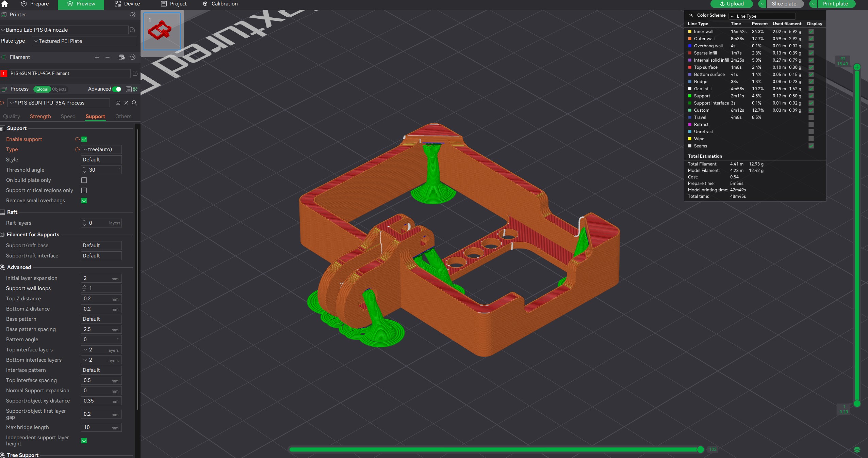Open the support Style dropdown
The height and width of the screenshot is (458, 868).
(x=101, y=160)
